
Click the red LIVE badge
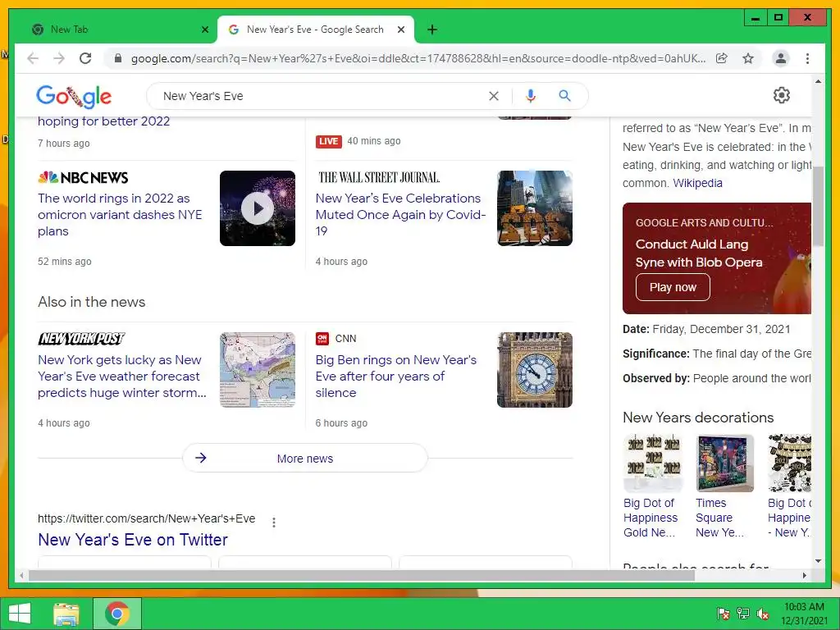coord(328,141)
